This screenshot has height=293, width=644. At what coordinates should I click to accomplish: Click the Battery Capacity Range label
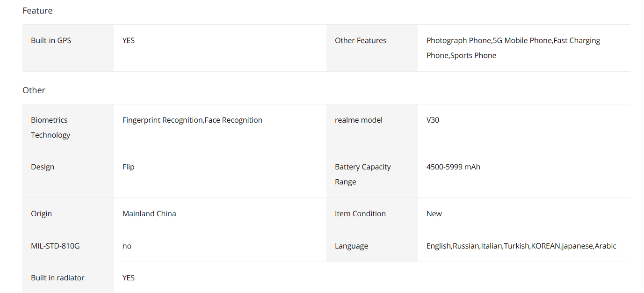click(363, 174)
